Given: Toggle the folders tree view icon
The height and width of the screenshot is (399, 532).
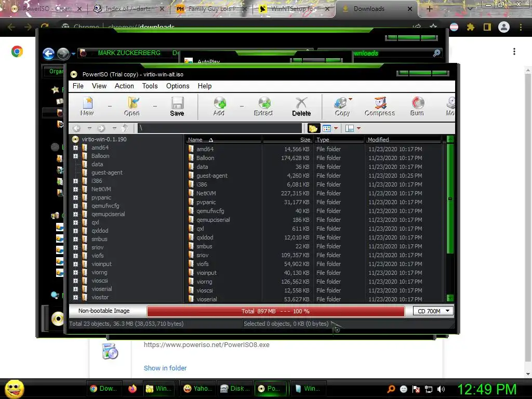Looking at the screenshot, I should click(x=313, y=128).
